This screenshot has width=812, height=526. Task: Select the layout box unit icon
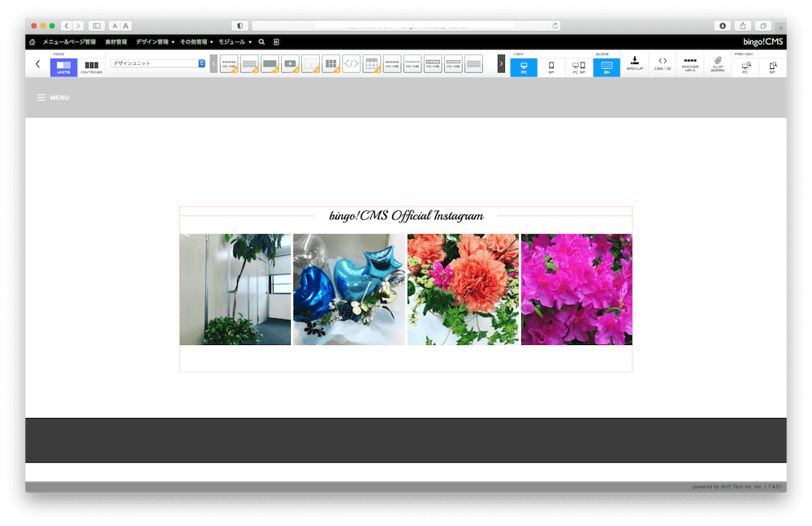click(310, 63)
